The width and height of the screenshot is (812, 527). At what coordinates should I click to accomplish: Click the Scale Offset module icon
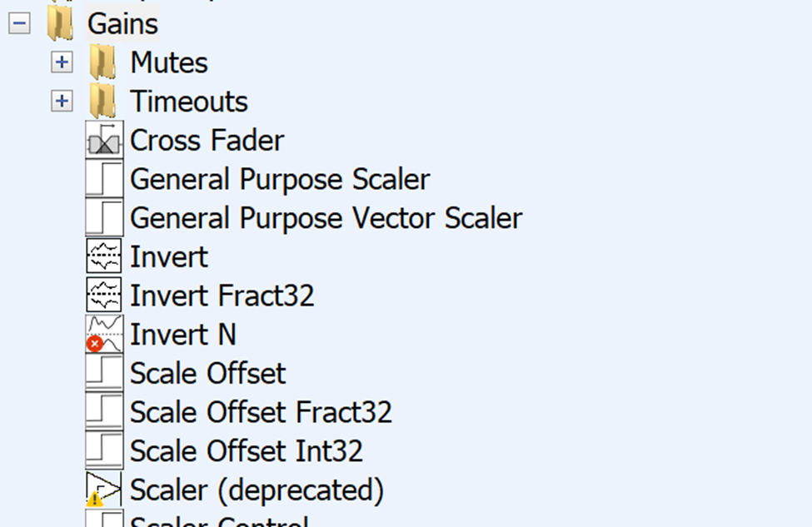point(104,372)
